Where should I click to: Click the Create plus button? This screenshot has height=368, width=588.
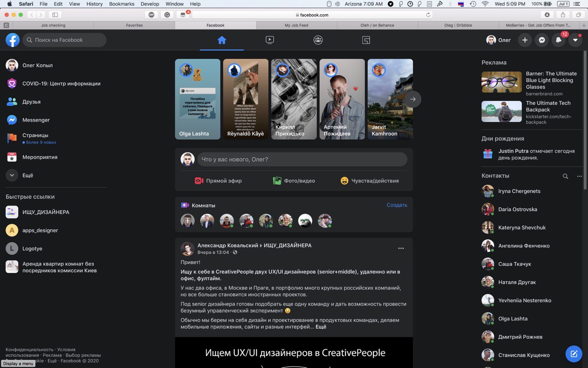(x=525, y=40)
